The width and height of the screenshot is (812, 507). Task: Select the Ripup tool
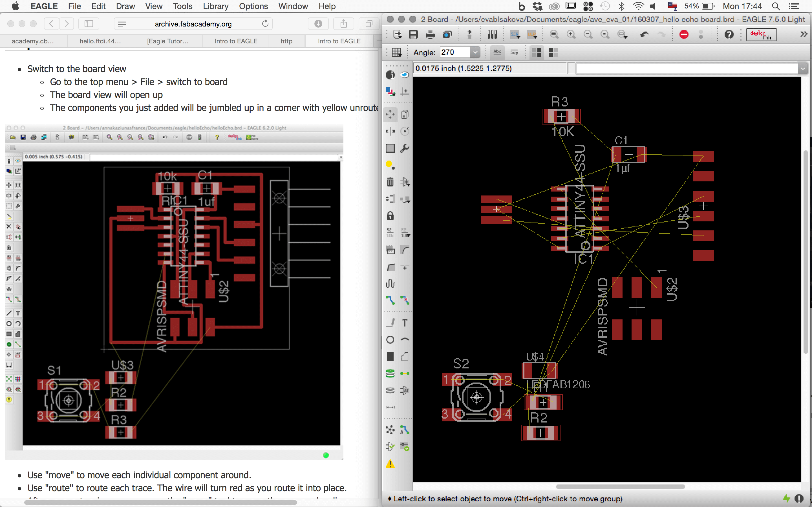tap(405, 300)
